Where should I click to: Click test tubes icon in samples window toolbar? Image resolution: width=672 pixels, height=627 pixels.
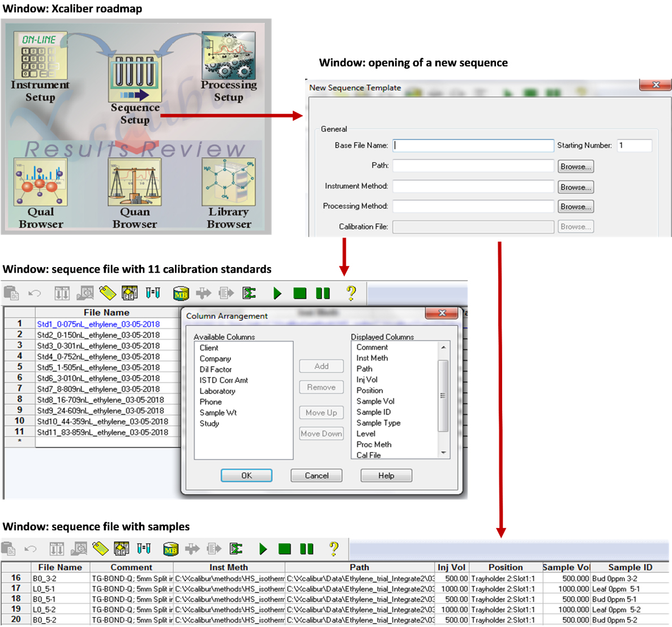[x=144, y=549]
